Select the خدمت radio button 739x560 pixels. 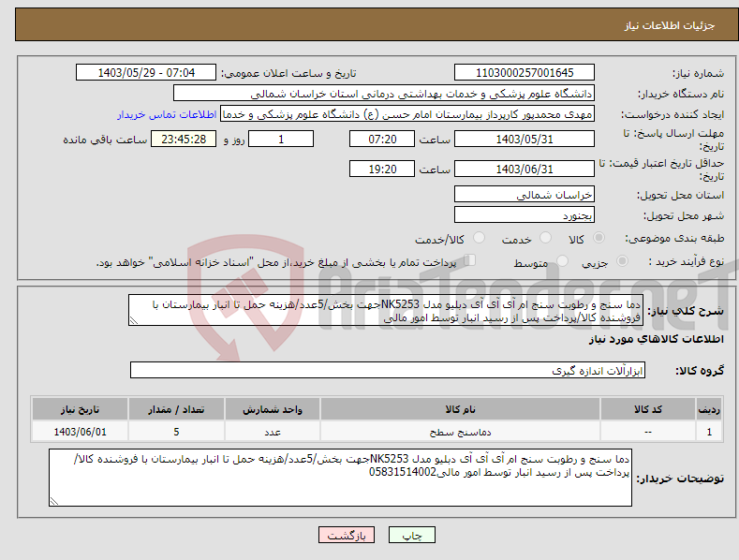pos(545,238)
